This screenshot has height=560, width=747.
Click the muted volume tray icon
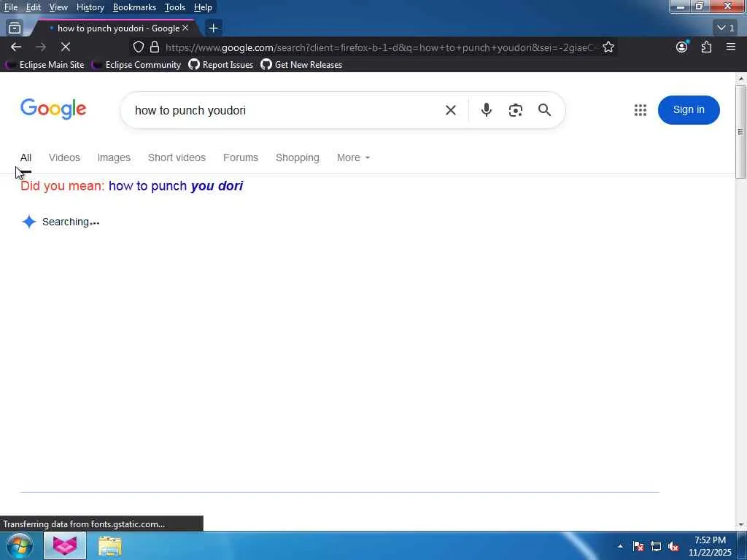pyautogui.click(x=673, y=546)
